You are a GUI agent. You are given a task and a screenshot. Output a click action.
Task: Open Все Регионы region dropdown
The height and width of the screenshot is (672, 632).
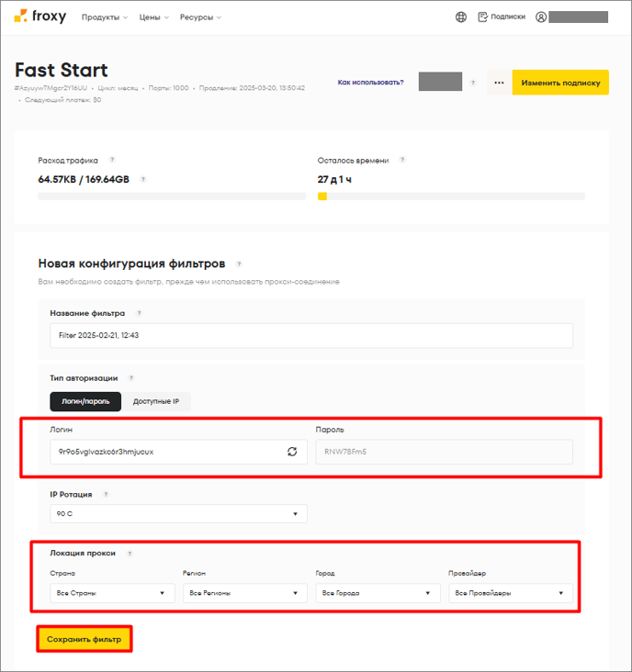coord(245,593)
